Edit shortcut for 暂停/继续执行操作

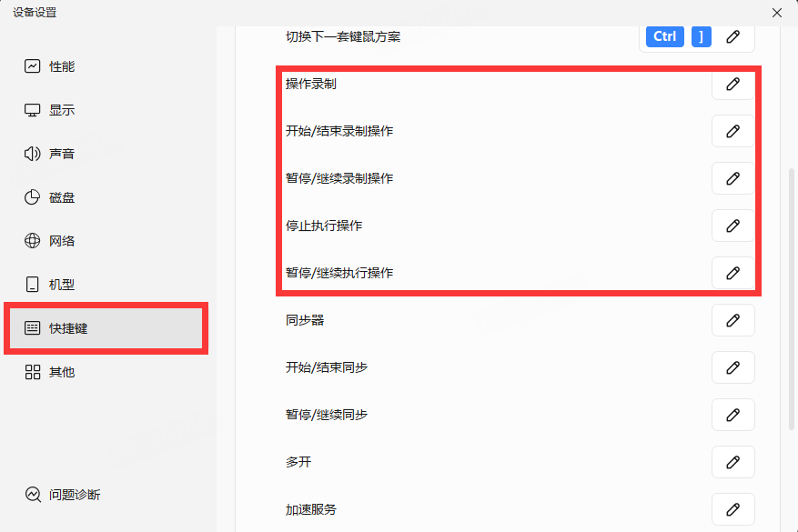pyautogui.click(x=732, y=273)
